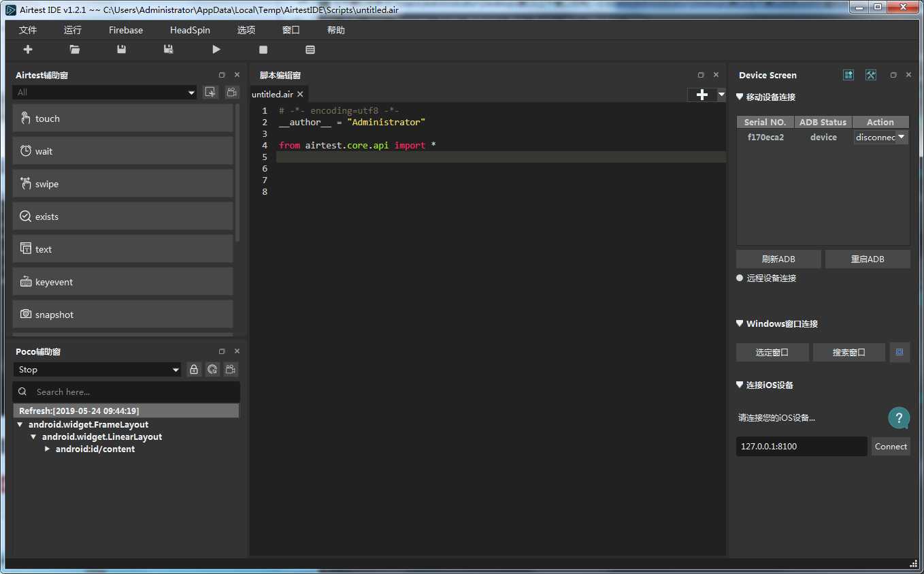The image size is (924, 574).
Task: Select the f170eca2 serial number cell
Action: [765, 137]
